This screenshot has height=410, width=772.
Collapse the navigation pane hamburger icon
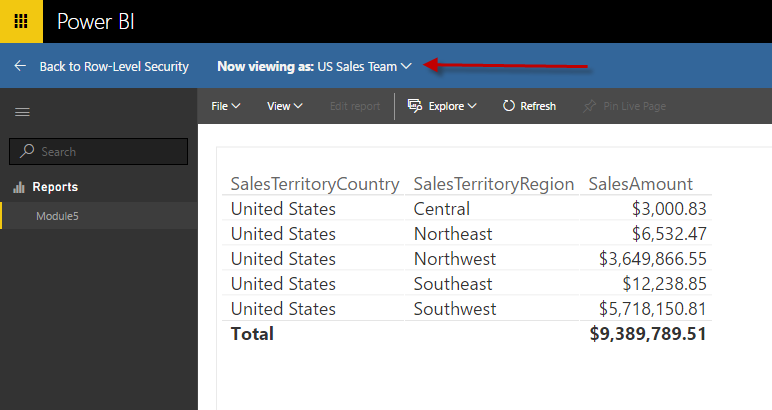click(21, 112)
